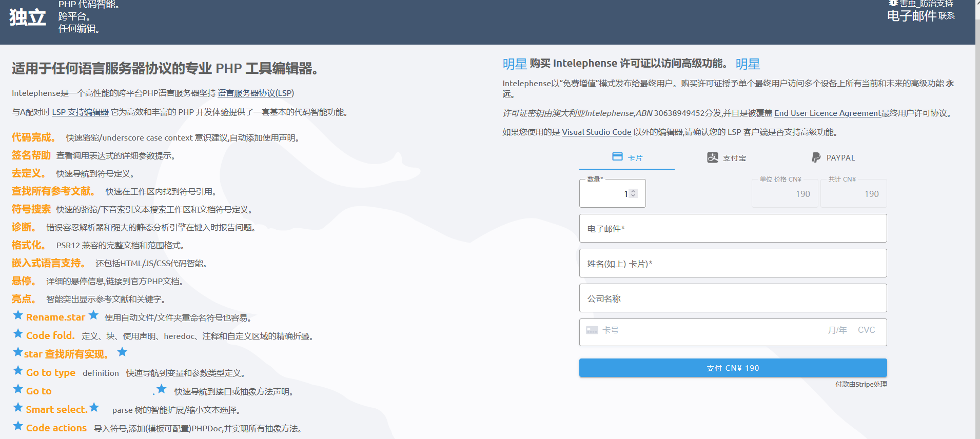Click the CVC field
The image size is (980, 439).
pos(867,330)
